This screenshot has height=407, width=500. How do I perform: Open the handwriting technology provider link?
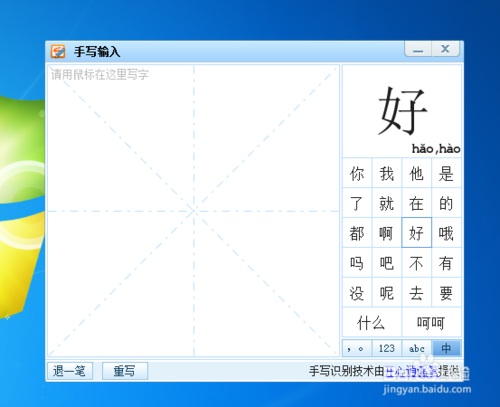(x=412, y=371)
